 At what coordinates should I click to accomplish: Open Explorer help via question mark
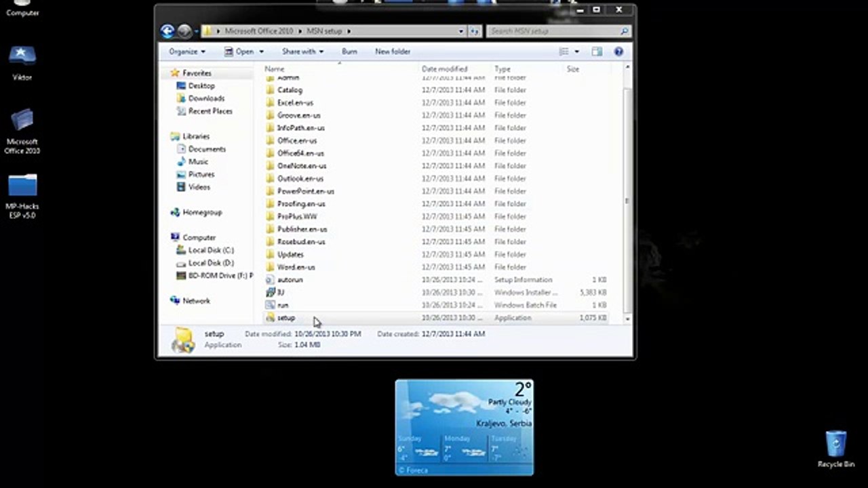[618, 52]
